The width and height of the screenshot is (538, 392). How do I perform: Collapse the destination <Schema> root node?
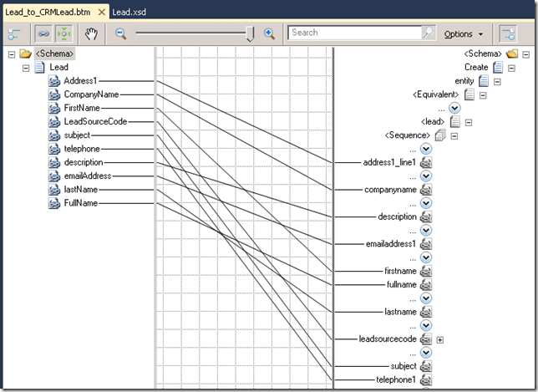[x=526, y=54]
